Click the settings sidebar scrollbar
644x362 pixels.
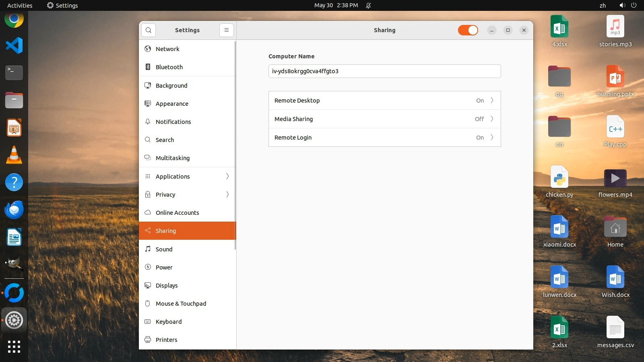tap(235, 145)
